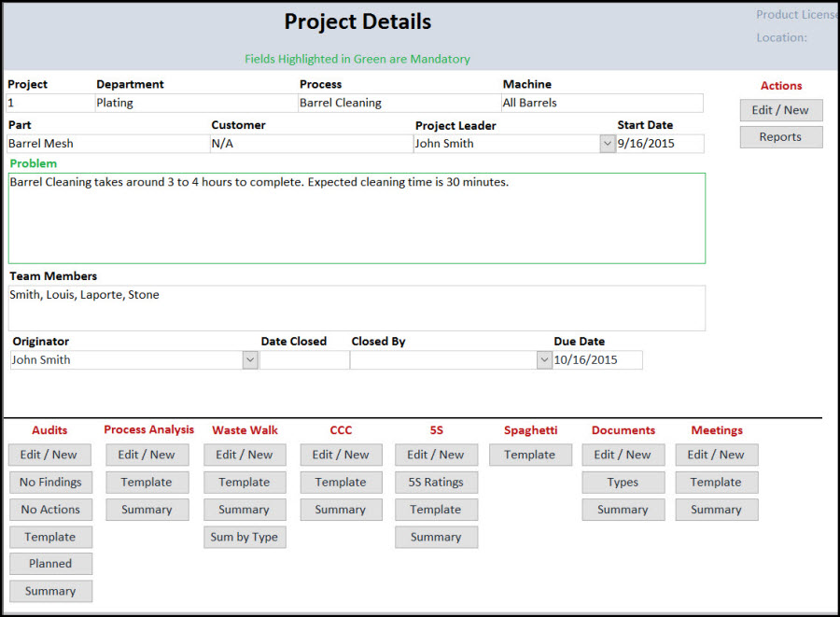Open the Originator dropdown list
The height and width of the screenshot is (617, 840).
pos(249,360)
